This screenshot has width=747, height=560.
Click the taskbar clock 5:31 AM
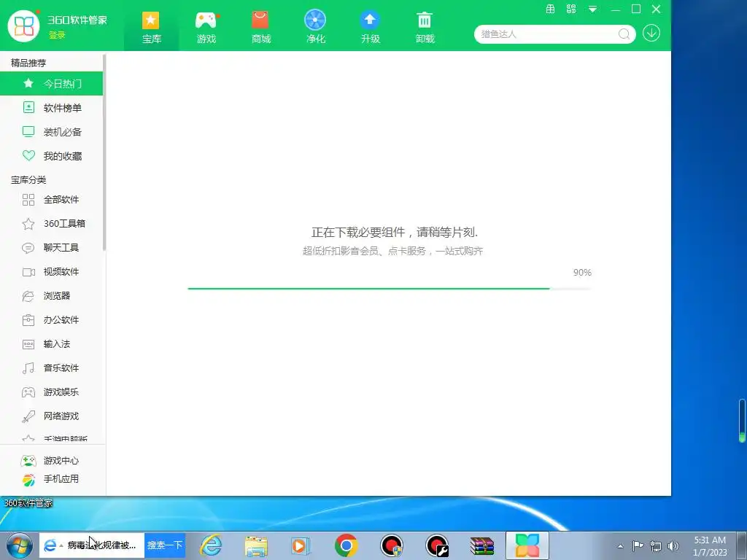click(x=710, y=545)
